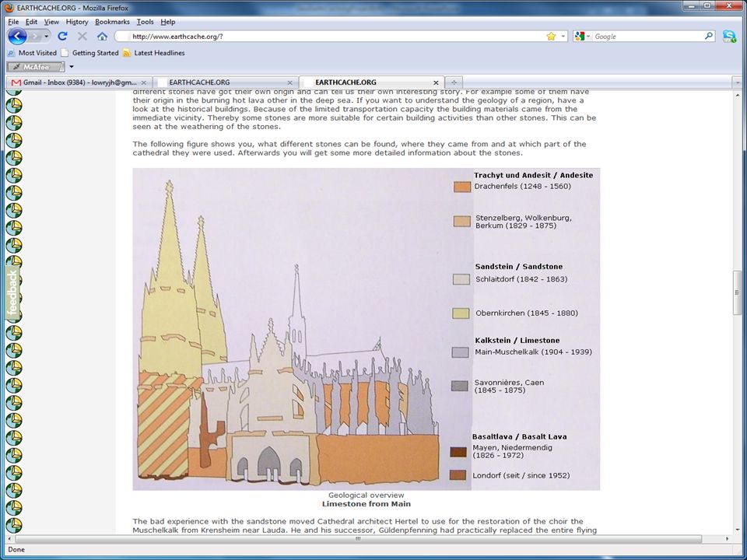Open the Bookmarks menu
747x560 pixels.
point(112,22)
